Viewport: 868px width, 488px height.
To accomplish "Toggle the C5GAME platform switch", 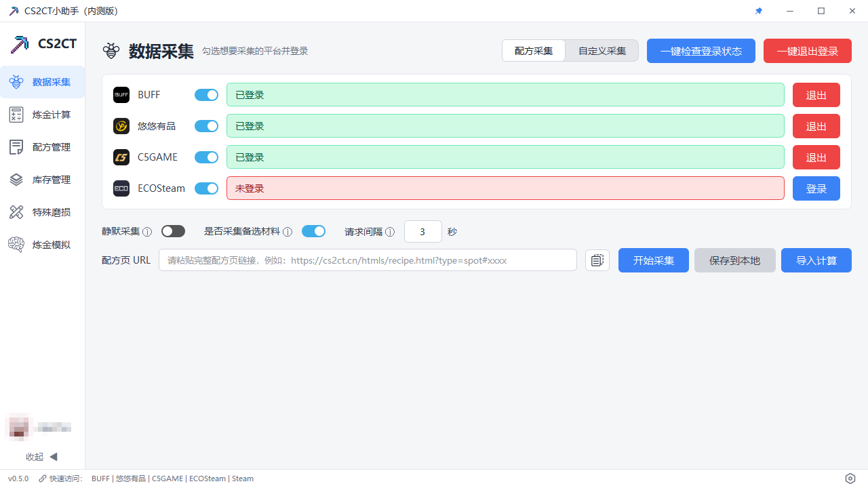I will click(206, 157).
